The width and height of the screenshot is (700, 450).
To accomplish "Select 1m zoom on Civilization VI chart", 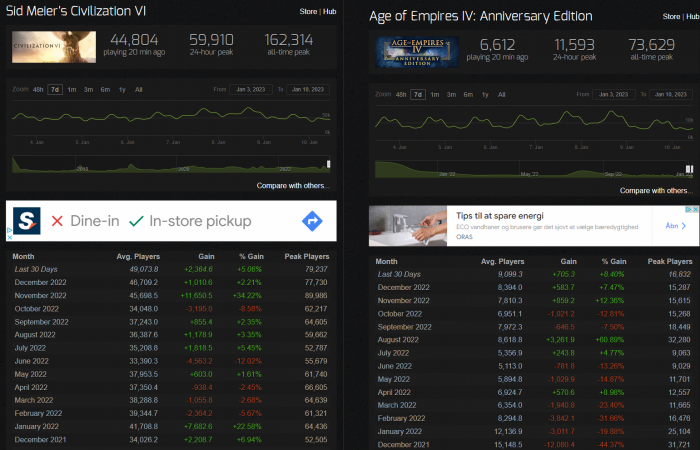I will [71, 90].
